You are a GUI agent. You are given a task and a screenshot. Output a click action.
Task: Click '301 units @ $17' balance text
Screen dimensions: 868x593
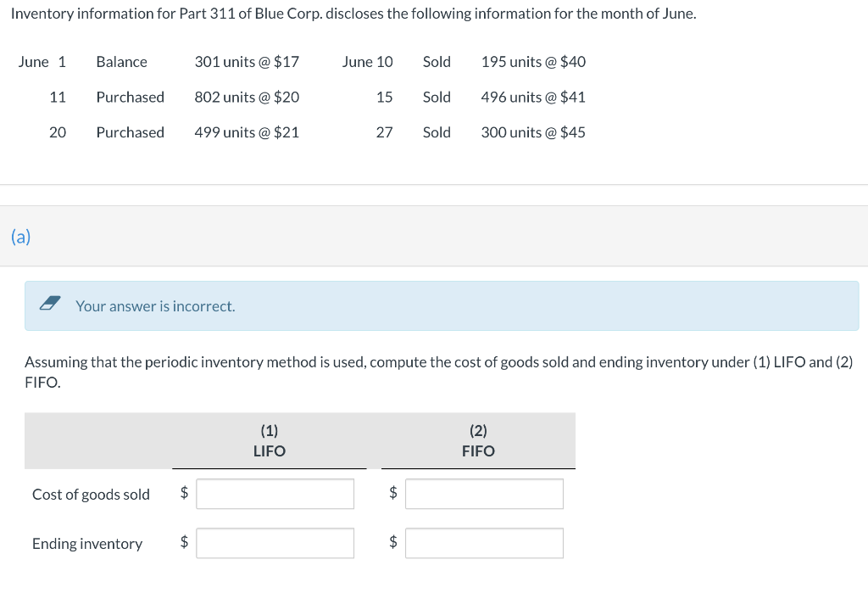coord(247,62)
